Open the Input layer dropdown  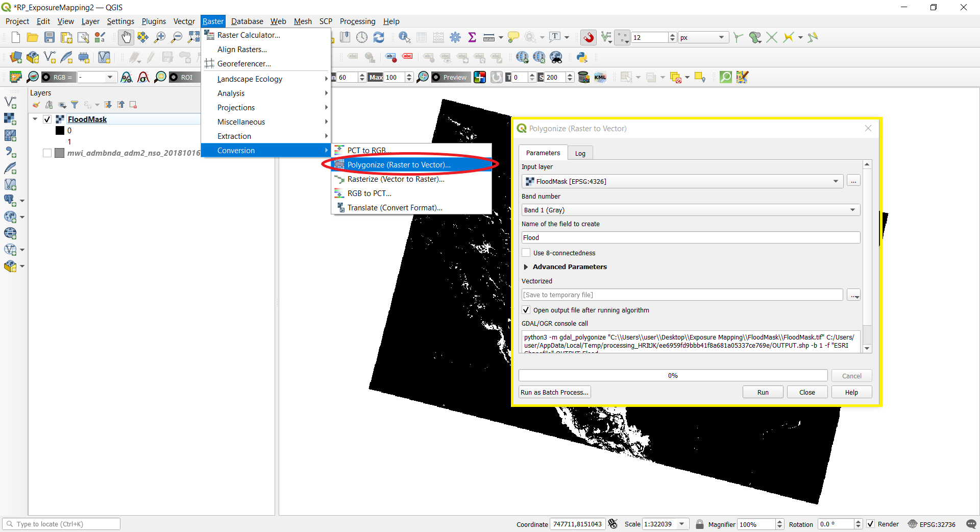[x=835, y=181]
